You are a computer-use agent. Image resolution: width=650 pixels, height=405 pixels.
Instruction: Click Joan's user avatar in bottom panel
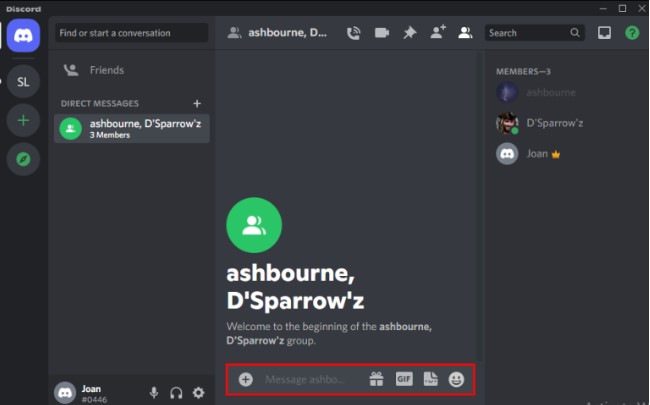(x=65, y=393)
